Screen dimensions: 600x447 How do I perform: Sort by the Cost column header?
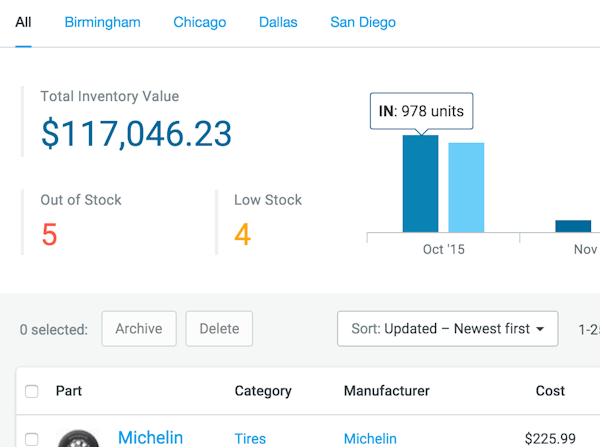point(550,391)
